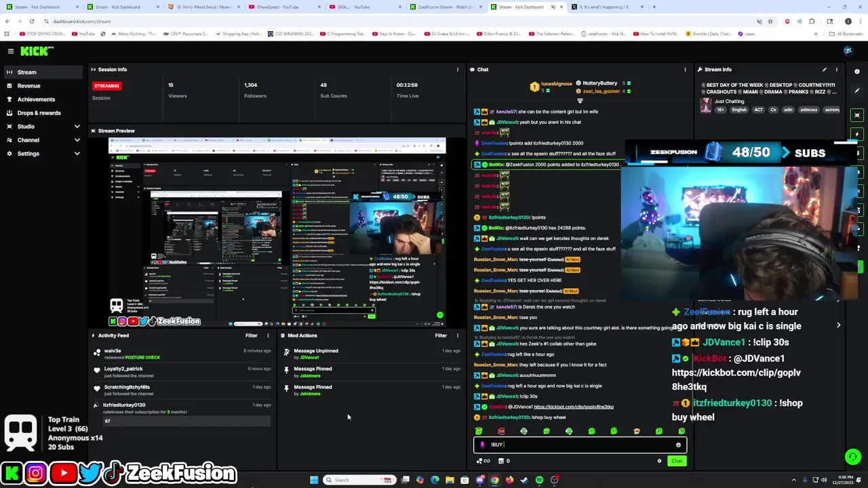The height and width of the screenshot is (488, 868).
Task: Unmute the Kick Dashboard browser tab
Action: click(x=553, y=7)
